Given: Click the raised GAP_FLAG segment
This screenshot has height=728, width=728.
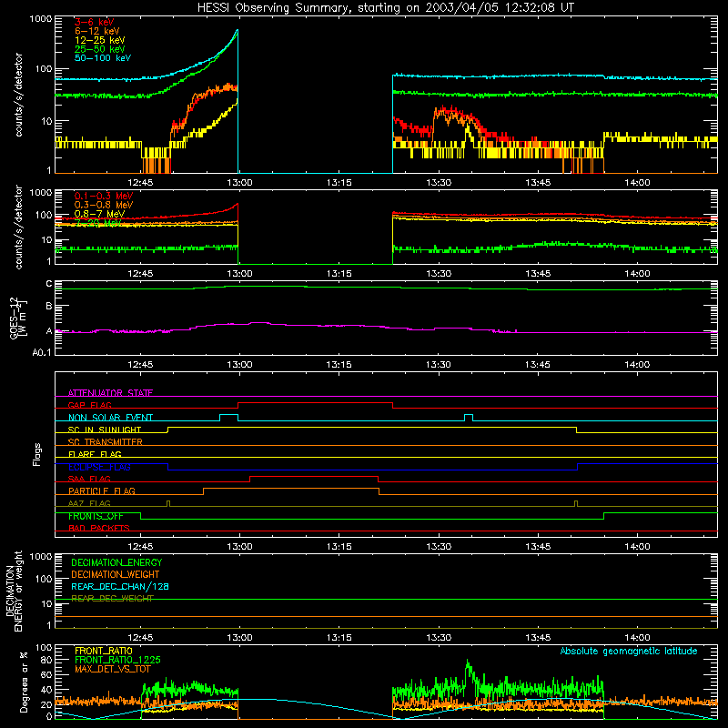Looking at the screenshot, I should coord(315,402).
